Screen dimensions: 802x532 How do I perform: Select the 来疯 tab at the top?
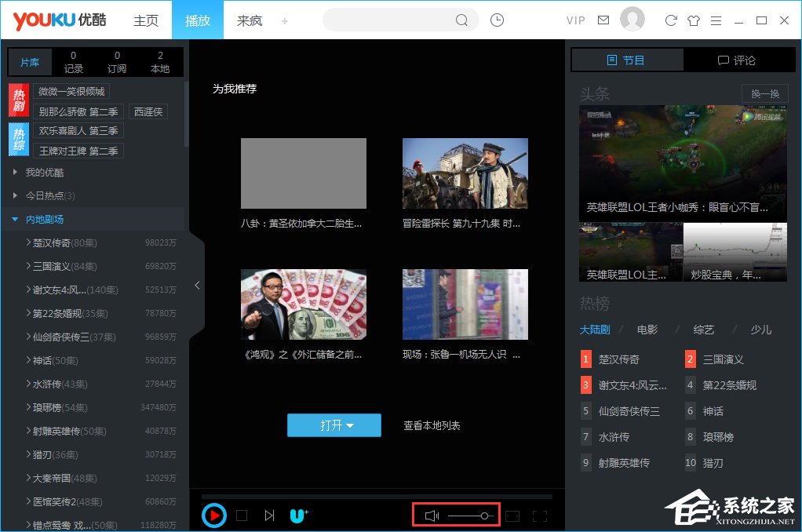[249, 20]
